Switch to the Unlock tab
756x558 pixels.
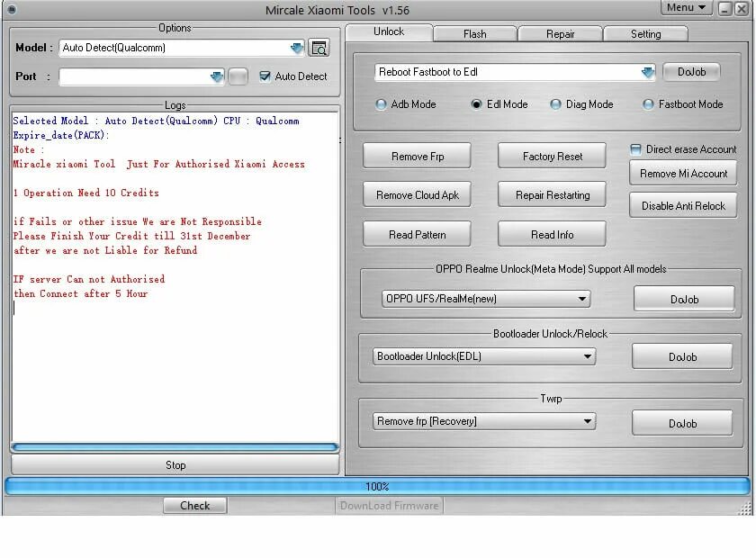(389, 31)
